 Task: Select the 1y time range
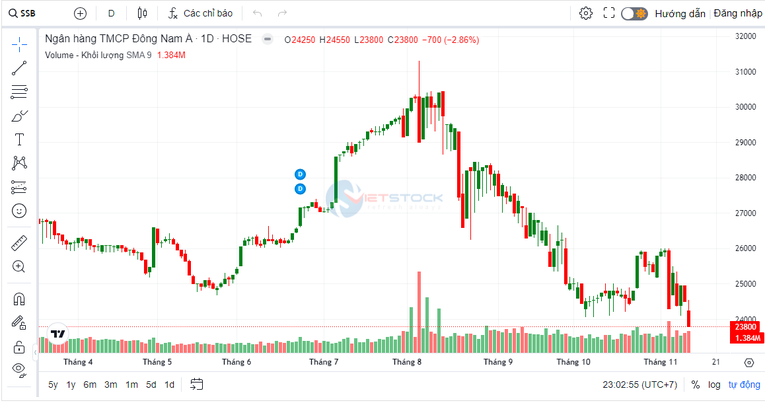[71, 385]
